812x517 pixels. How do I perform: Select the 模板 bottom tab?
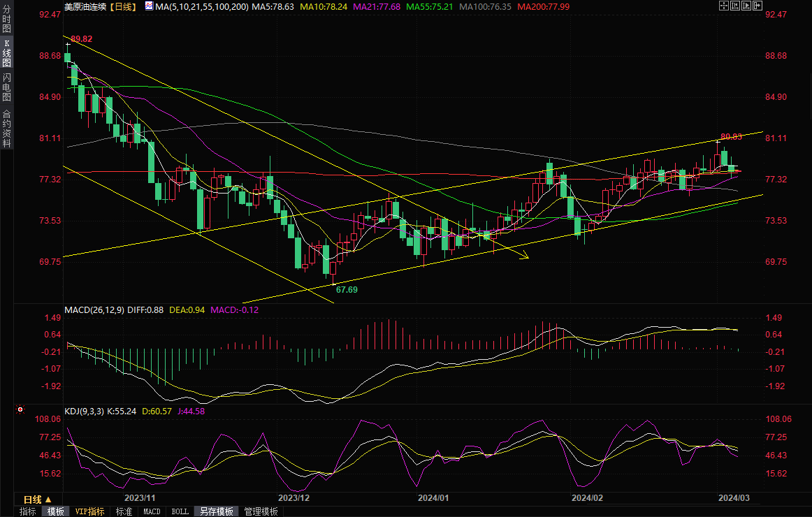point(56,511)
